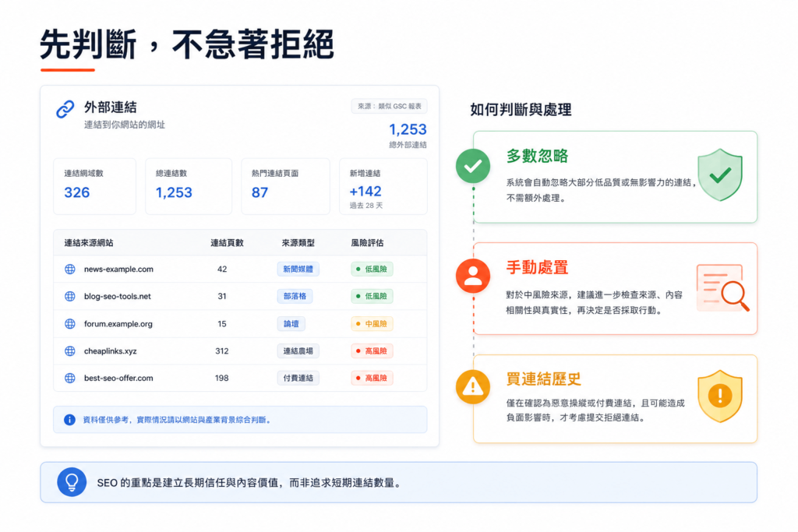Click the page count 31 cell
The width and height of the screenshot is (798, 532).
[x=222, y=296]
